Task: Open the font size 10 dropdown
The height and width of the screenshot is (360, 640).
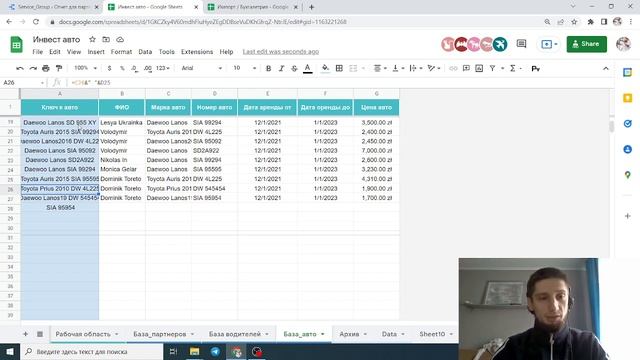Action: click(244, 68)
